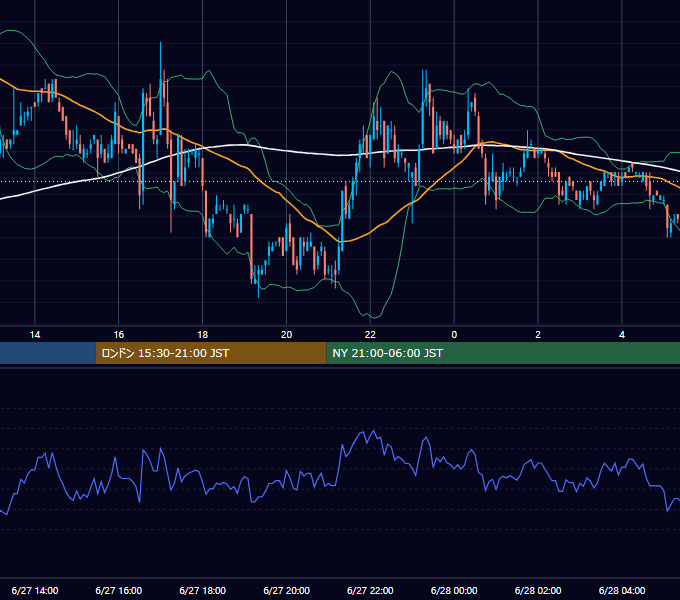Click the 6/27 16:00 date label

[118, 590]
